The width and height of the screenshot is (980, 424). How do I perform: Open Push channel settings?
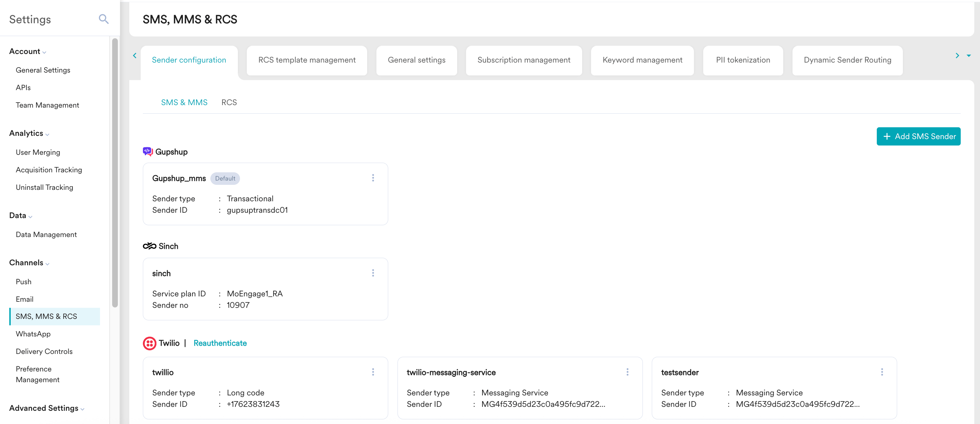point(24,282)
